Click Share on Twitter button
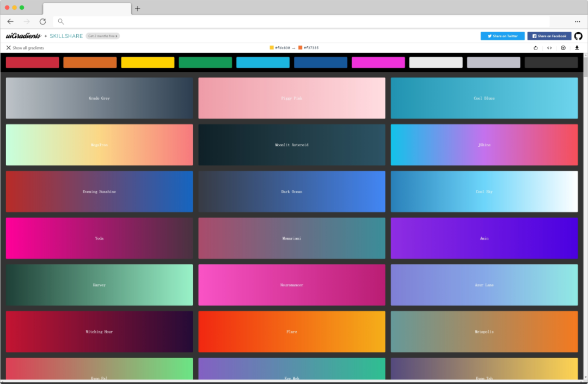 [x=503, y=36]
